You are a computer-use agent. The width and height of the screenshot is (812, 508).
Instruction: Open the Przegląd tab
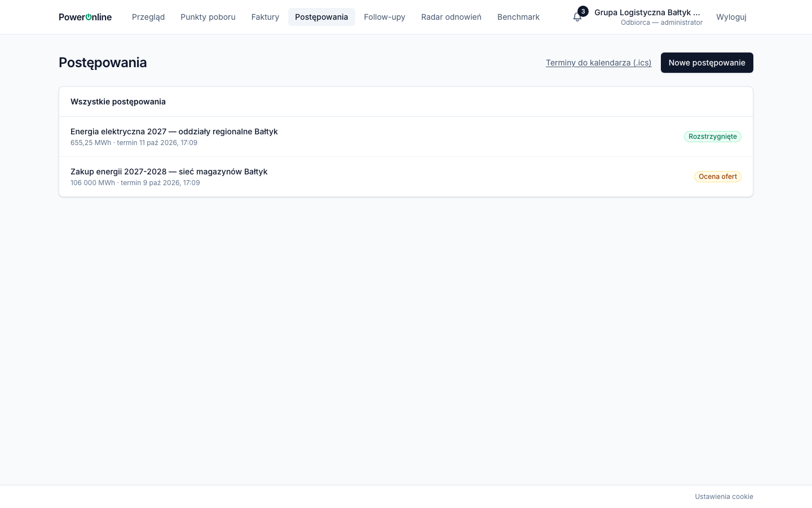[148, 17]
